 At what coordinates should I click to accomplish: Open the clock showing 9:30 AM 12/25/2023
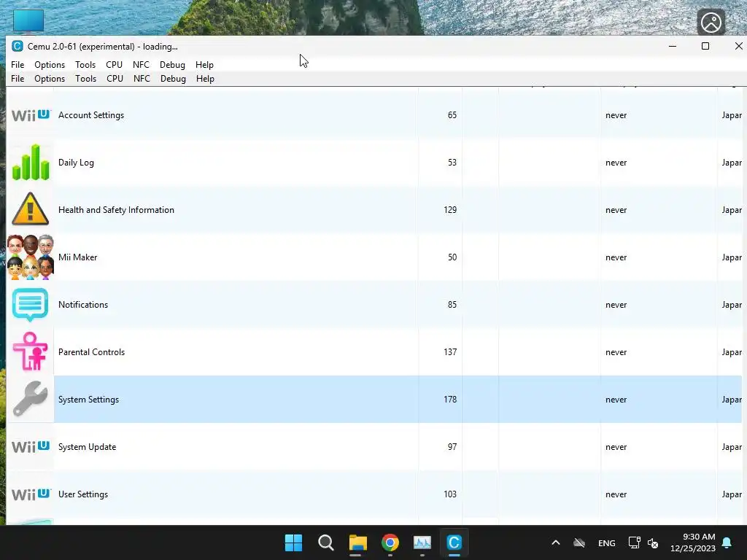click(x=693, y=542)
